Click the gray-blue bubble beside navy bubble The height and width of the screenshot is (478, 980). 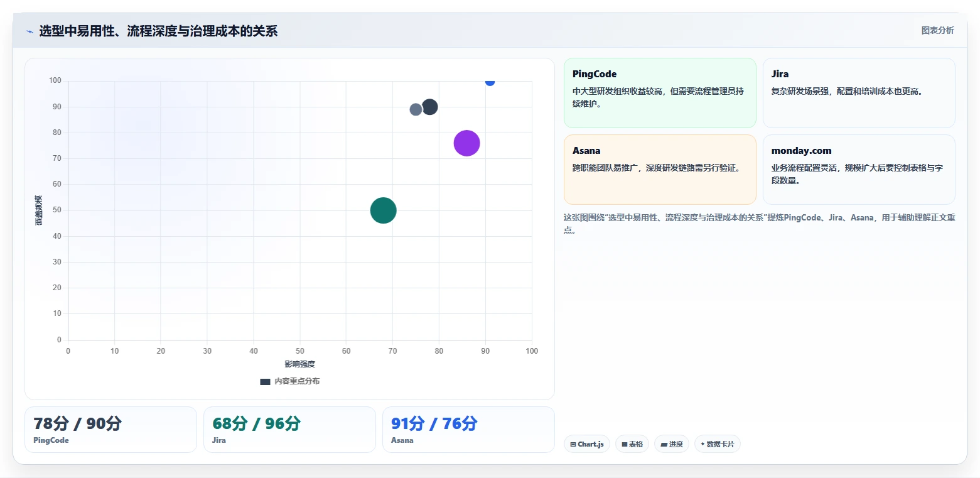click(x=416, y=109)
